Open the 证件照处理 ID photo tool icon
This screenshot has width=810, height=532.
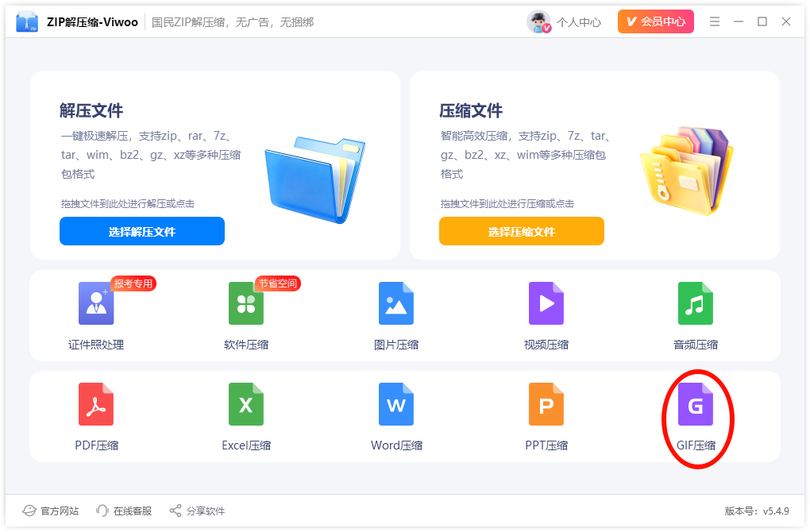(x=96, y=303)
